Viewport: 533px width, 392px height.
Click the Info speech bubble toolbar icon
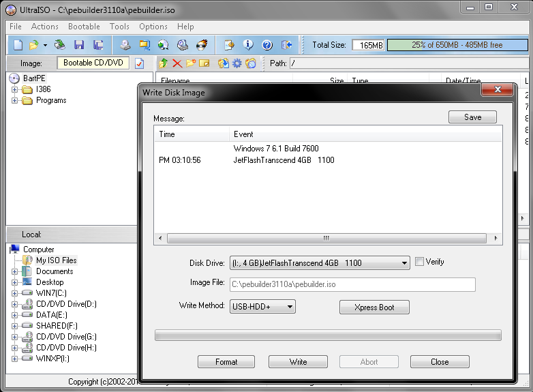[248, 45]
